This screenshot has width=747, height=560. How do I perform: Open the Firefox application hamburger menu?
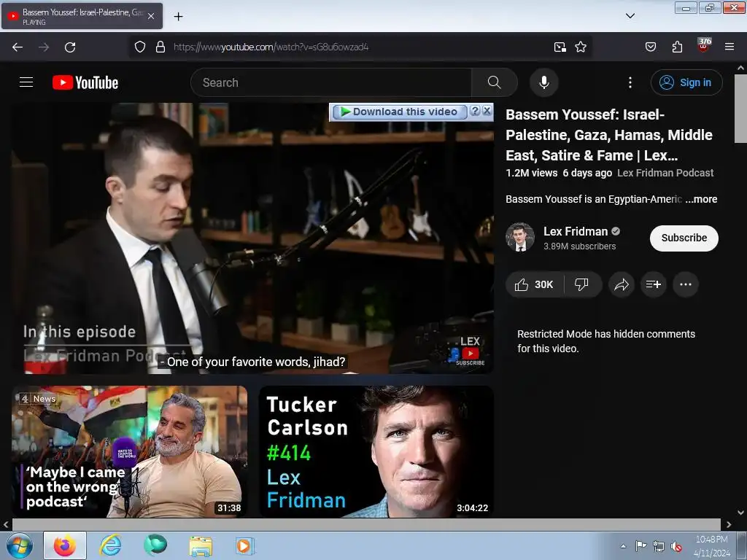pyautogui.click(x=729, y=47)
